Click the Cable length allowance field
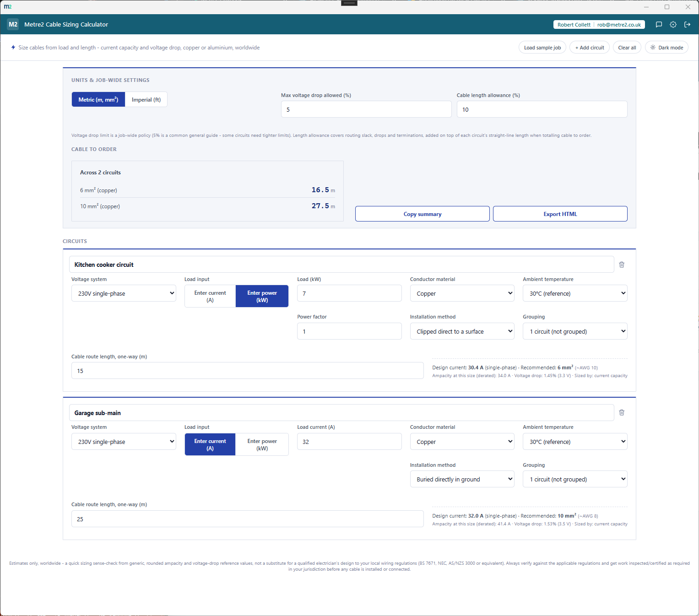 (x=542, y=109)
